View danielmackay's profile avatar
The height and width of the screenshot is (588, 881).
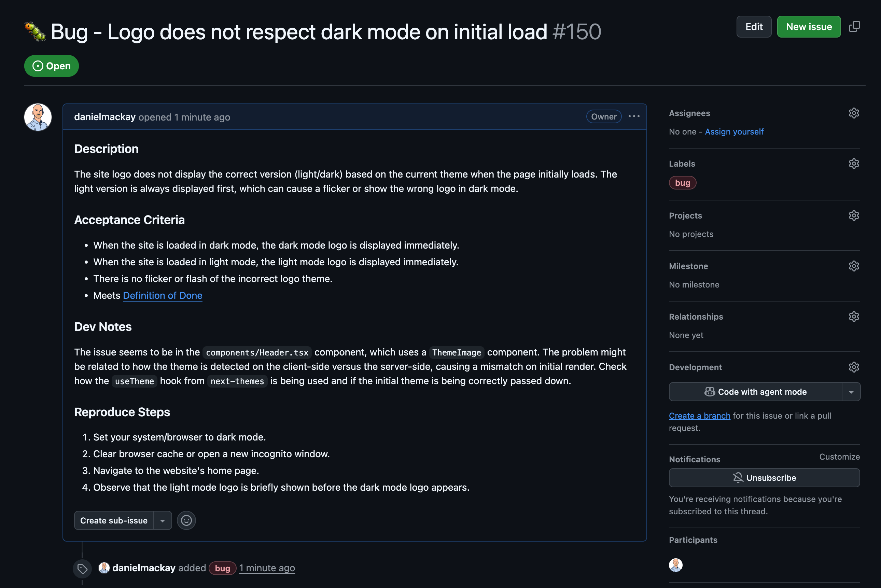pos(38,117)
